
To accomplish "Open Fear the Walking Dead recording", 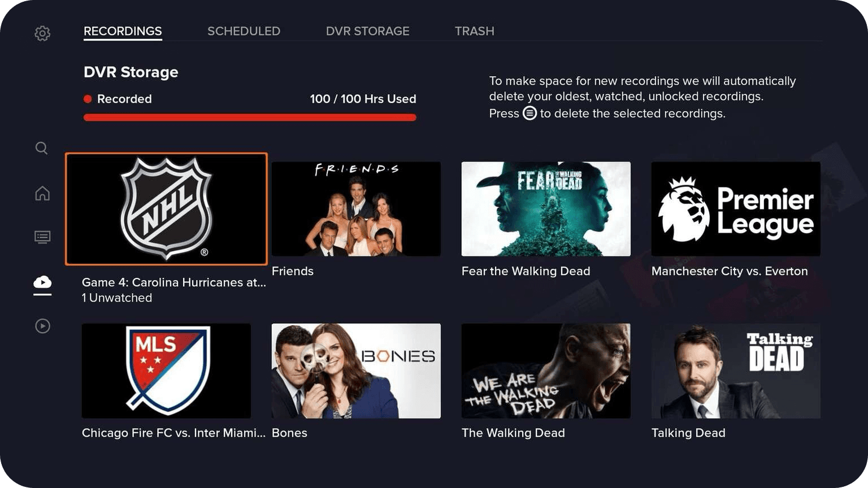I will point(546,209).
